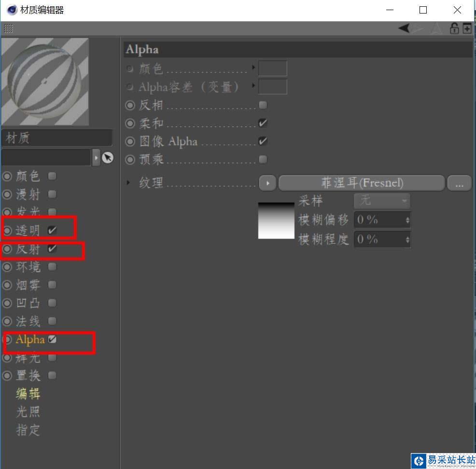Open the 编辑 settings entry
This screenshot has height=469, width=476.
click(28, 394)
